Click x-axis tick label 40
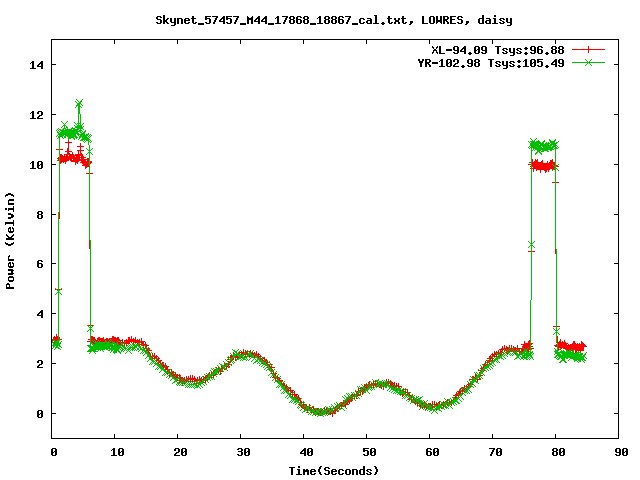 tap(306, 452)
